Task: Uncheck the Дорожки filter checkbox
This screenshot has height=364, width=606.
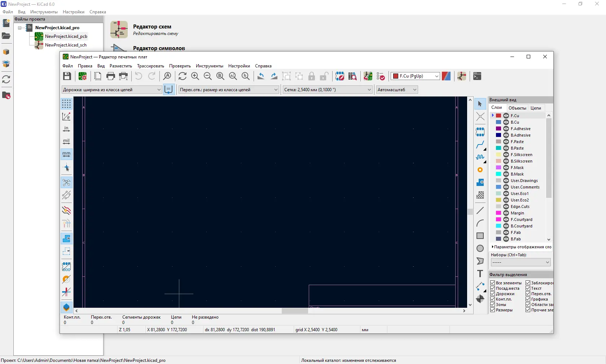Action: click(492, 294)
